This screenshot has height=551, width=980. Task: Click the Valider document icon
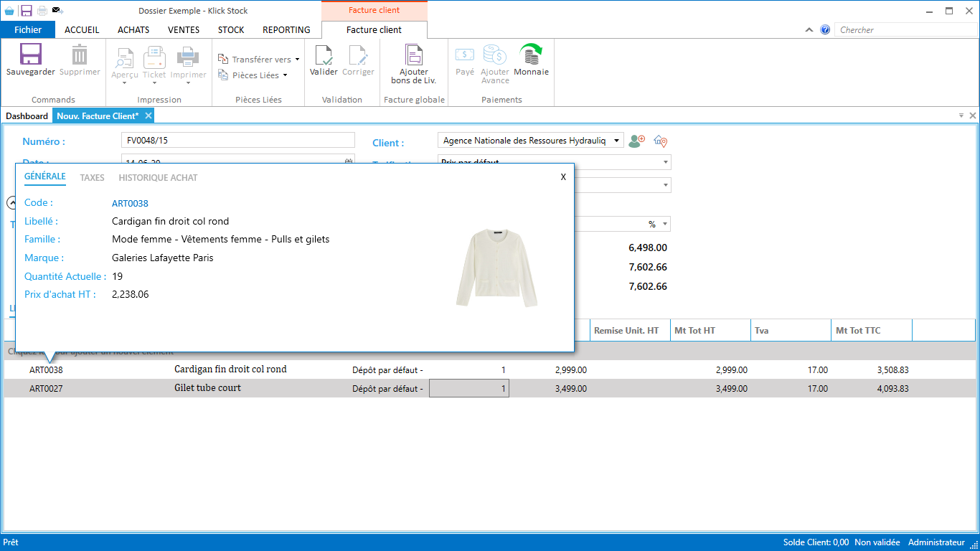click(x=324, y=55)
